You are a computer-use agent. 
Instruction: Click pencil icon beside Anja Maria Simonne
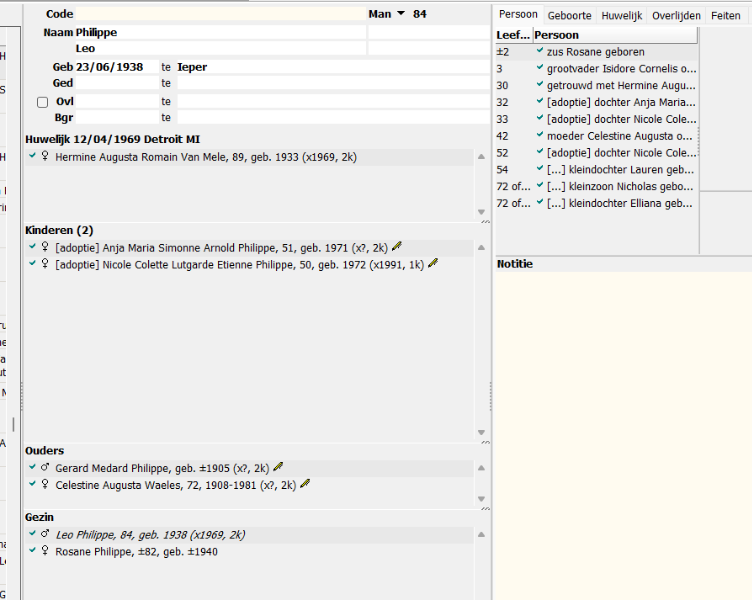[x=397, y=246]
